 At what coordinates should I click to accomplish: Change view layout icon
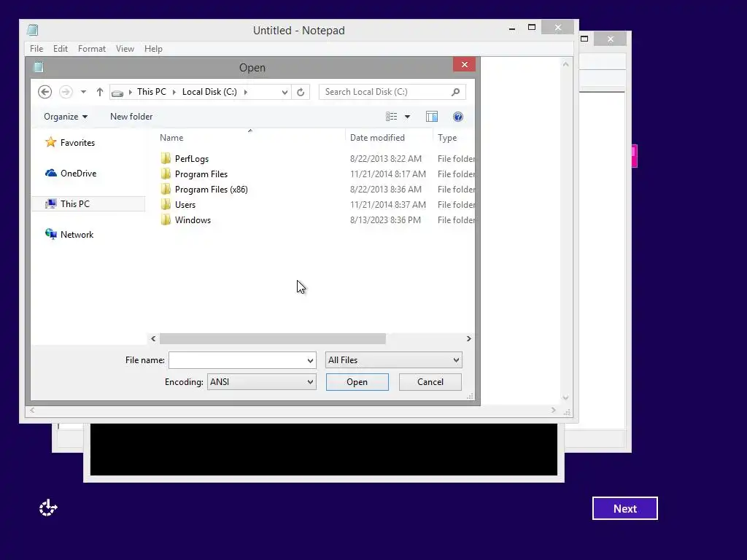click(391, 117)
